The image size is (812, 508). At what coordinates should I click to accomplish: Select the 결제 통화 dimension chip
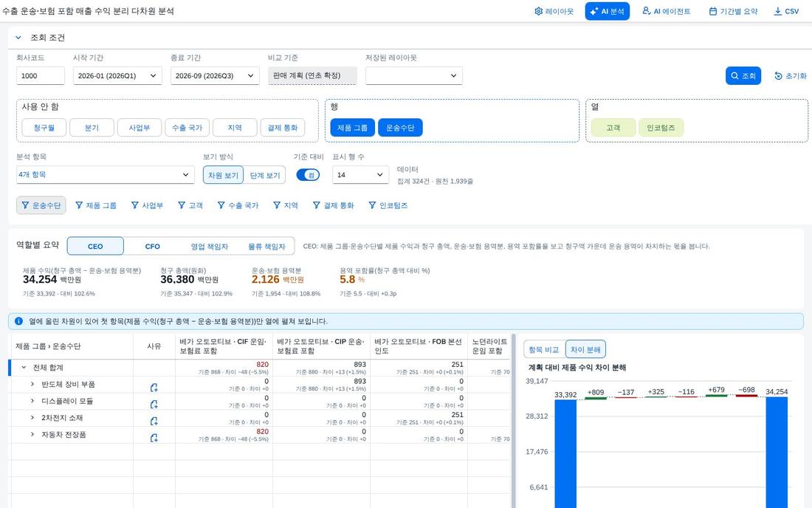coord(282,128)
